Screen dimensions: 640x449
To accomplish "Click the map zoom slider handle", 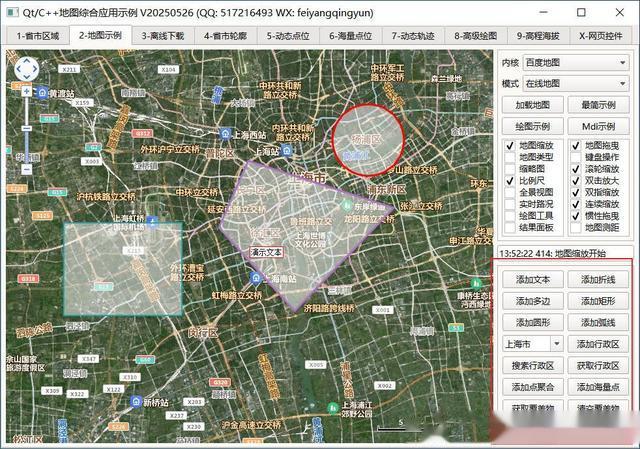I will tap(27, 128).
